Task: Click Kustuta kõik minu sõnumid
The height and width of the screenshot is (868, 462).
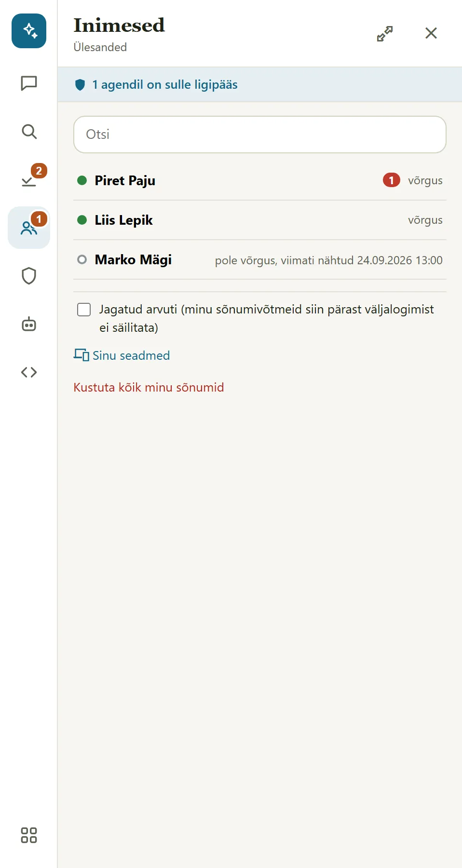Action: pos(149,387)
